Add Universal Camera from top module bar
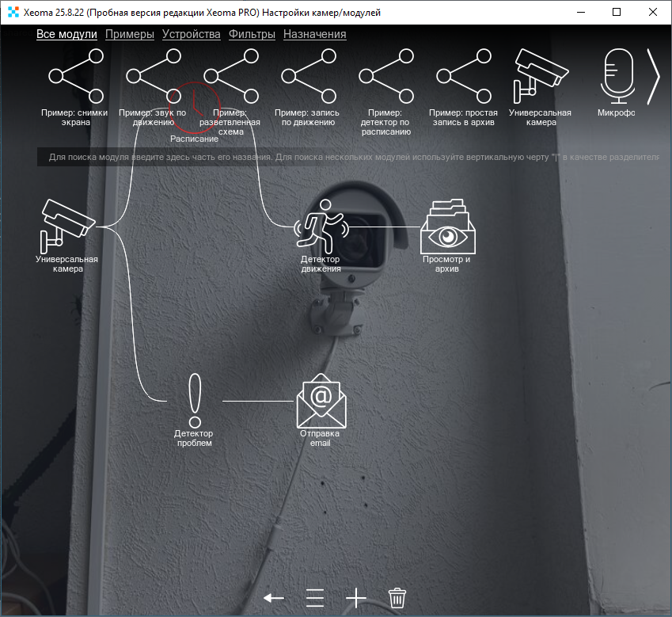672x617 pixels. click(540, 77)
